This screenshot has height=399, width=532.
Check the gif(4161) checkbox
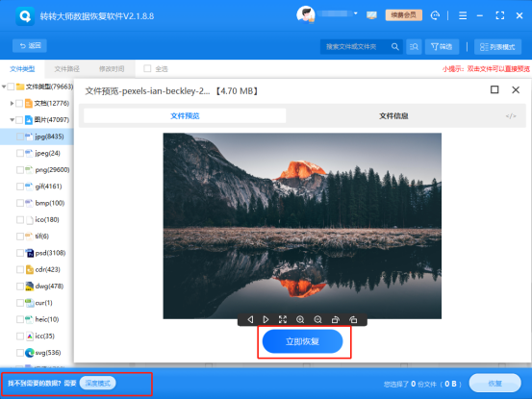point(20,187)
